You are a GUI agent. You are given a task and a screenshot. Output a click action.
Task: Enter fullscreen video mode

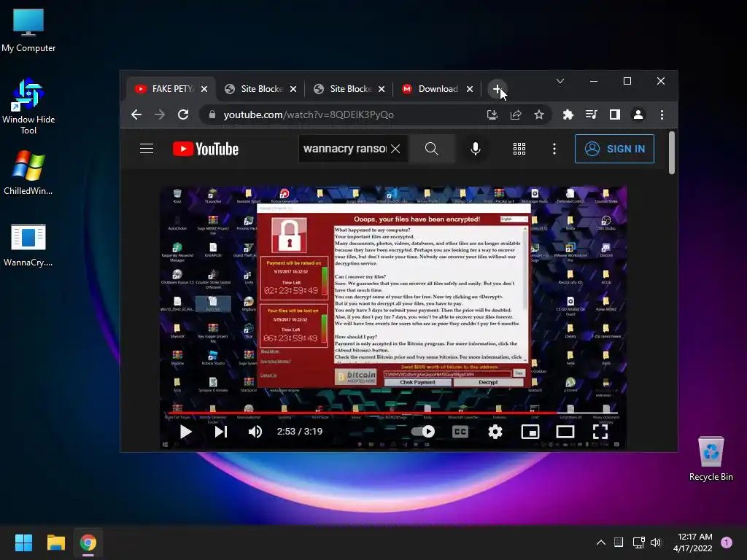pyautogui.click(x=600, y=432)
